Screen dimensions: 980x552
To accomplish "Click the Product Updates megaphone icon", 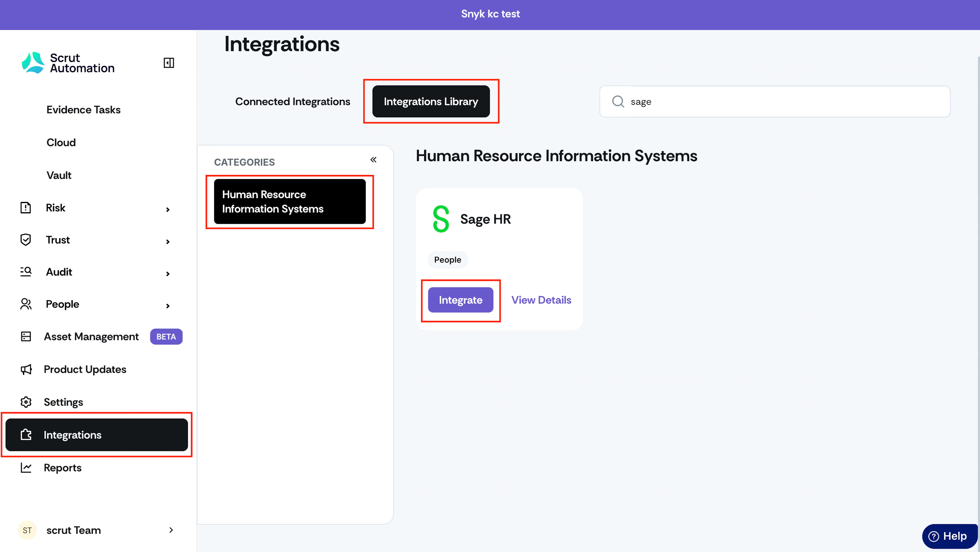I will coord(26,369).
